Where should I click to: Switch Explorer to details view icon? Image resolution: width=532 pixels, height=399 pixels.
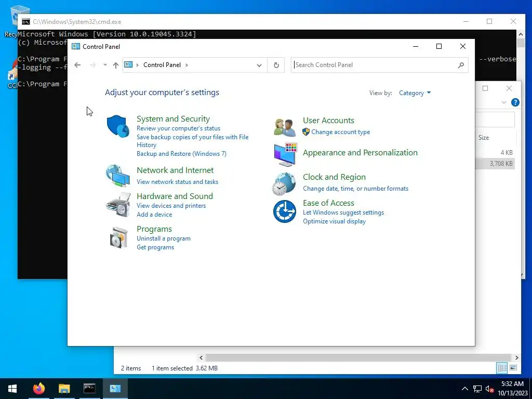[502, 368]
